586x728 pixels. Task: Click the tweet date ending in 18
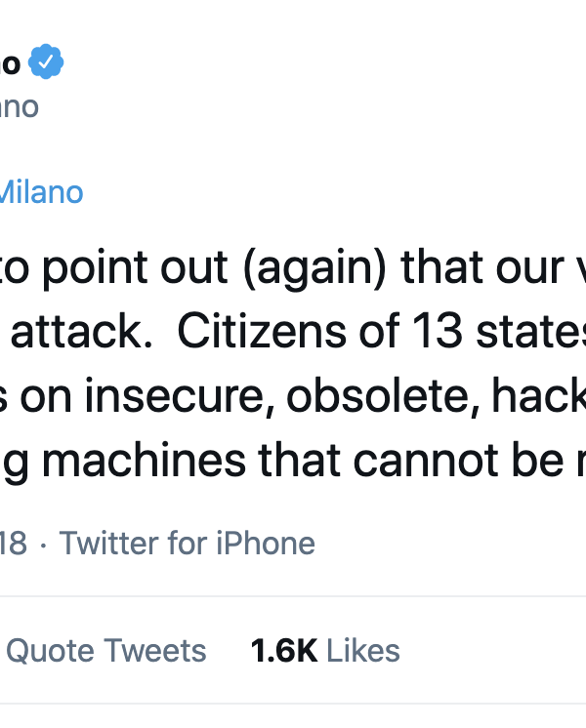pos(14,544)
